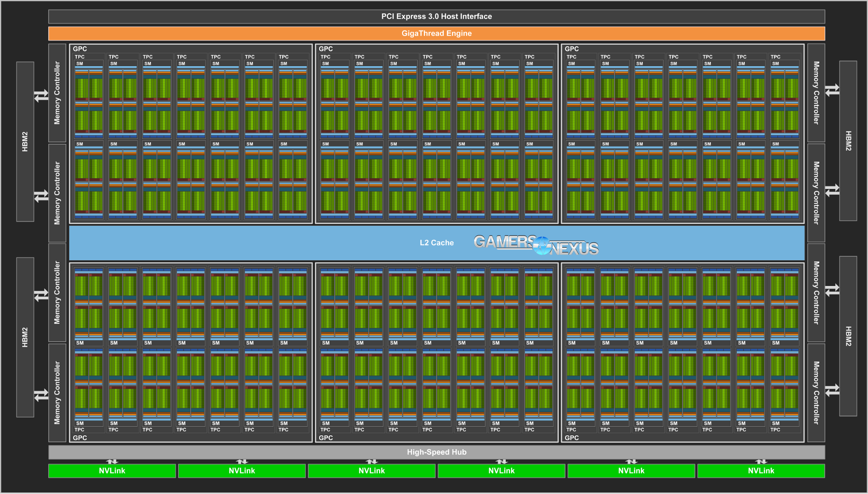Select the green core array inside the first SM
This screenshot has height=494, width=868.
tap(86, 89)
